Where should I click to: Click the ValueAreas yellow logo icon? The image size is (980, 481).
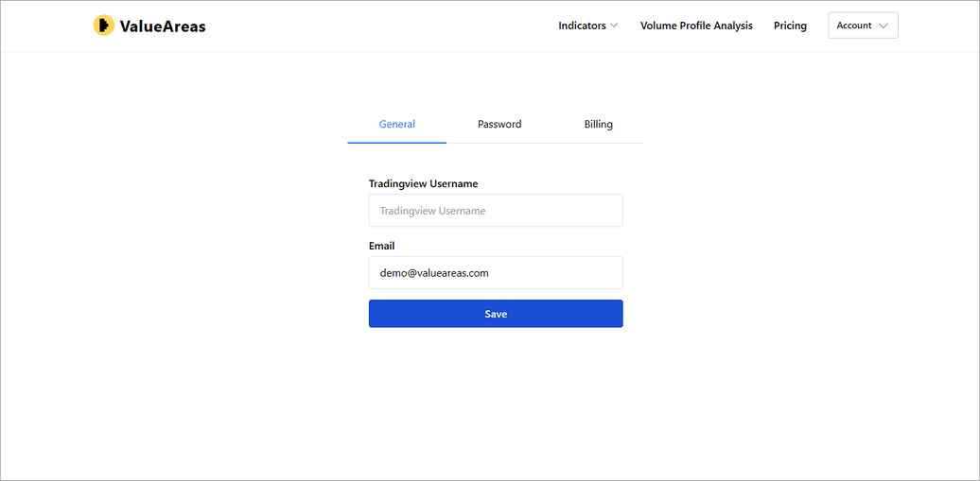pos(104,26)
